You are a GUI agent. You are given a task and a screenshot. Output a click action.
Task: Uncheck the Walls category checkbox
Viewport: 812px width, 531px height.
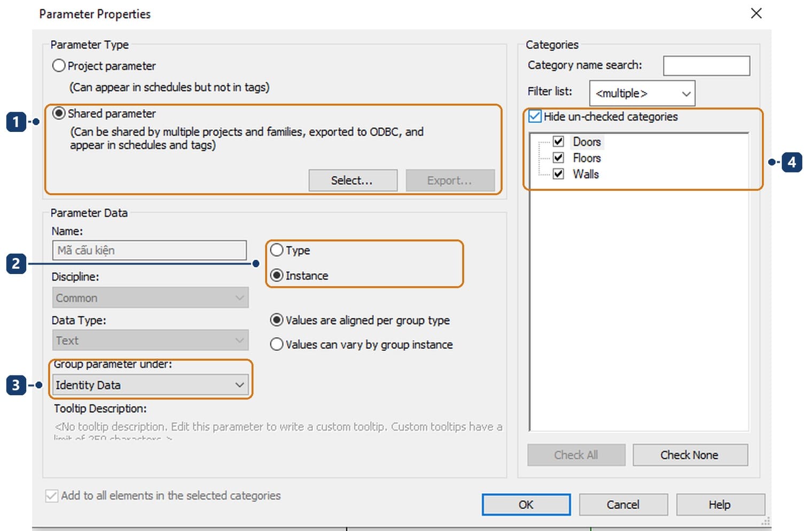pos(558,174)
